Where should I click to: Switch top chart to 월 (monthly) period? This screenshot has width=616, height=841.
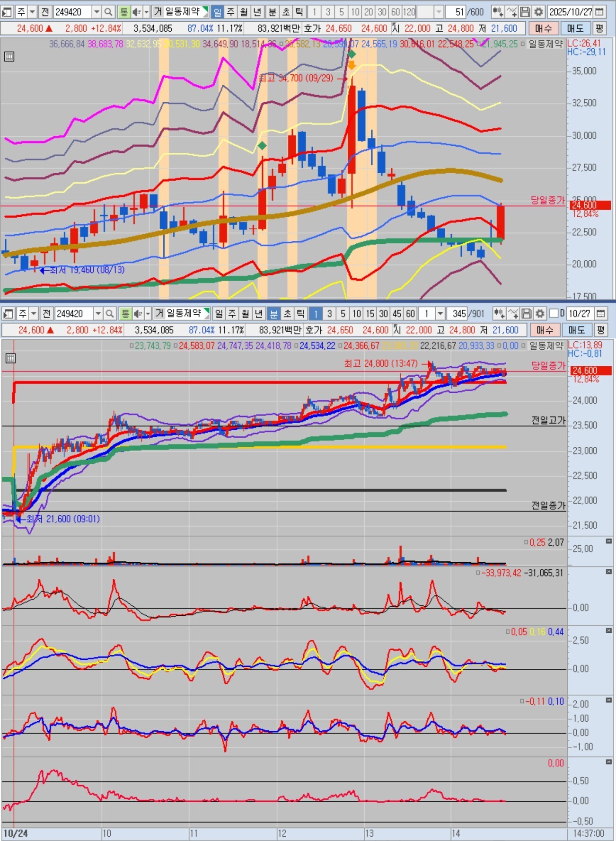244,12
